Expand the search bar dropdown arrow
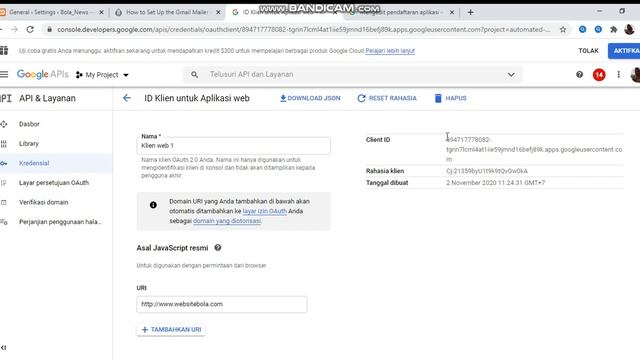The width and height of the screenshot is (640, 360). (511, 75)
